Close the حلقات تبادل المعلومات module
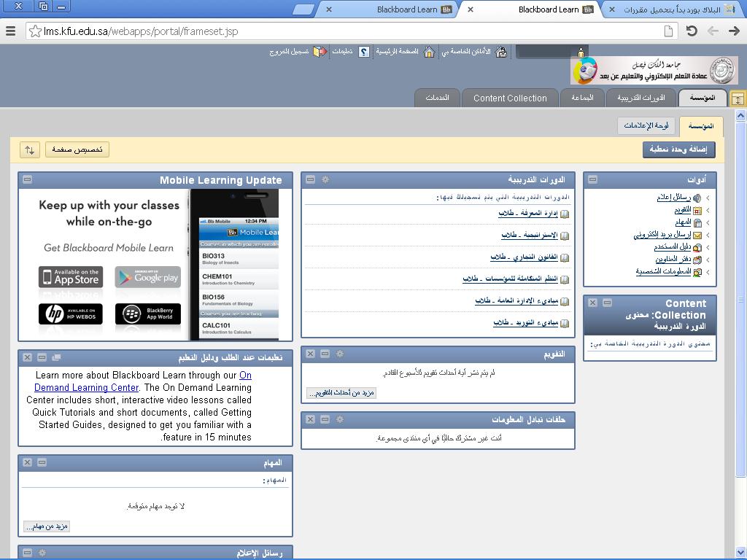 (x=311, y=419)
